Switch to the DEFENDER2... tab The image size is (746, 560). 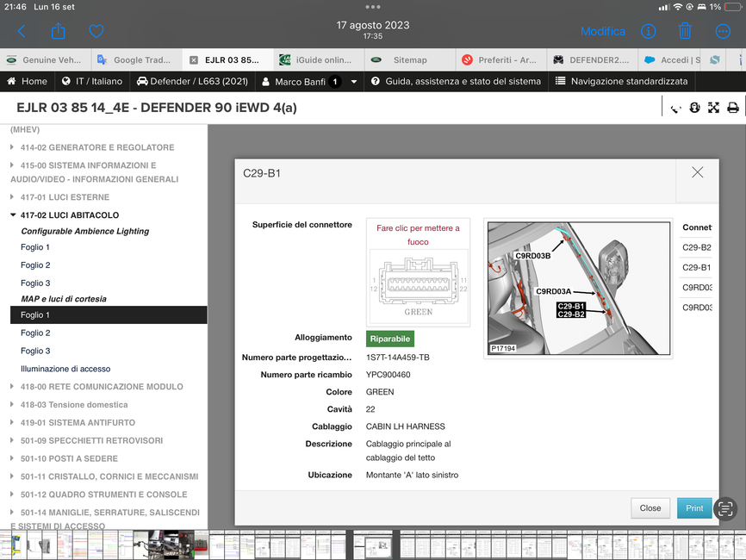click(x=593, y=60)
